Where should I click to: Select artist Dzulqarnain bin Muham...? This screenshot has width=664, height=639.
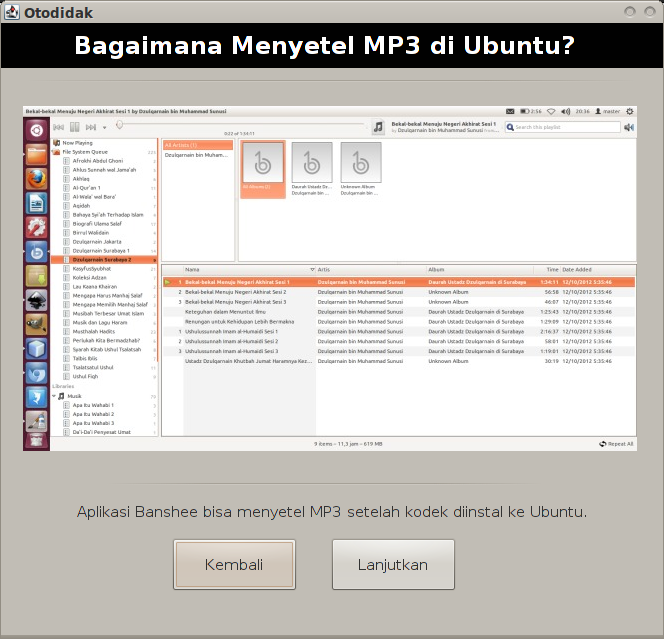[x=196, y=155]
